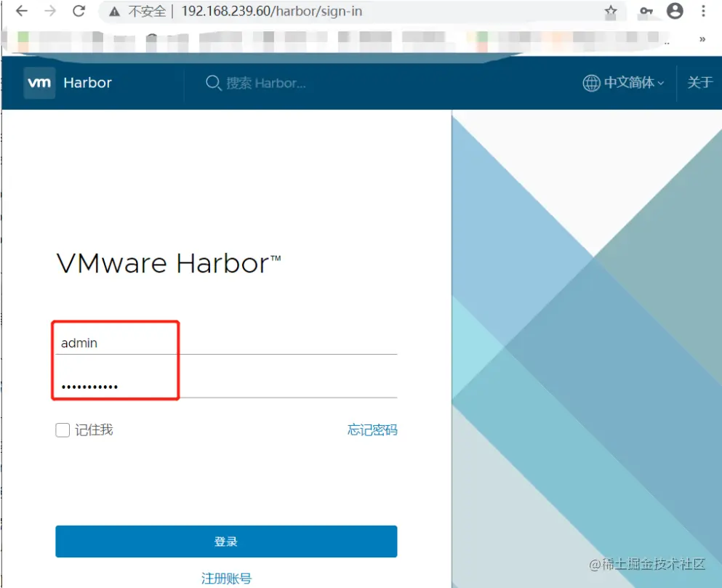Screen dimensions: 722x588
Task: Open the saved passwords key icon
Action: point(646,11)
